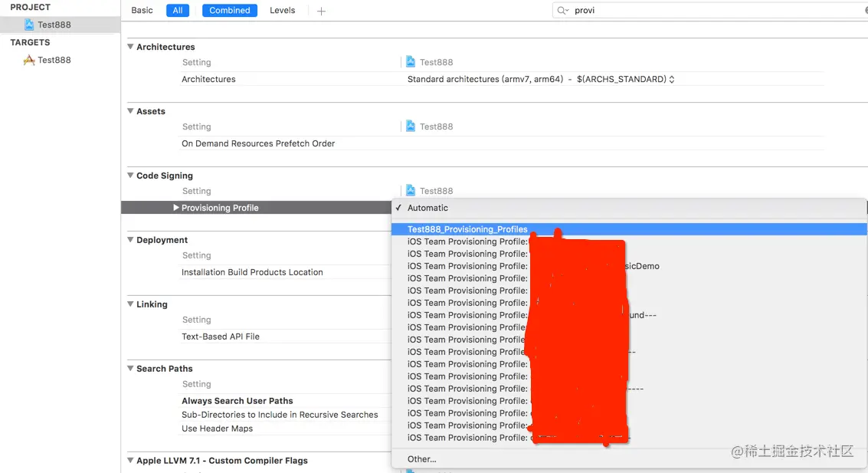Screen dimensions: 868x473
Task: Collapse the Deployment section
Action: click(x=130, y=239)
